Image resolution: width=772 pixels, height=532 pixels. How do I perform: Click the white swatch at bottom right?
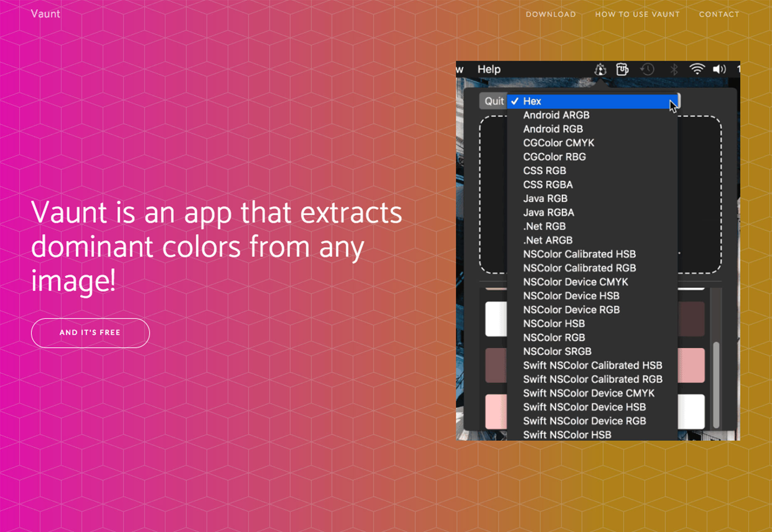coord(691,412)
